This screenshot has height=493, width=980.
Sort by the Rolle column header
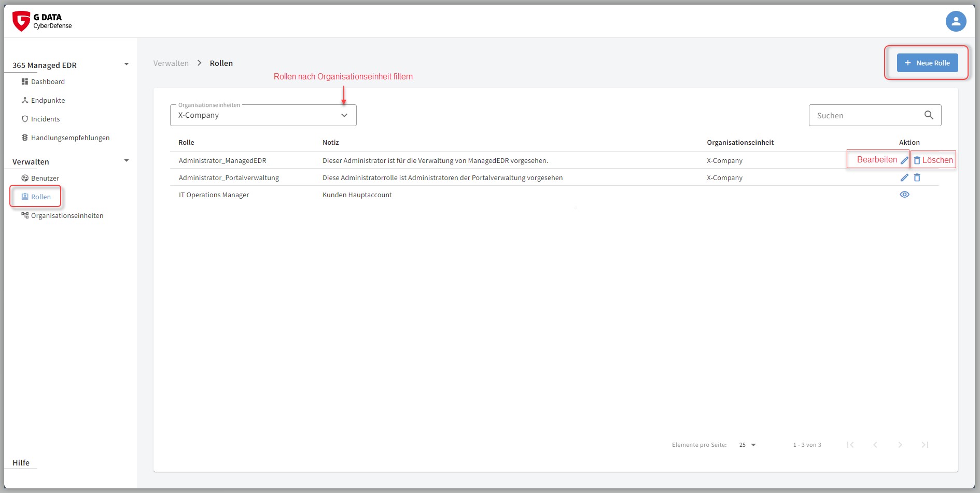pyautogui.click(x=186, y=142)
